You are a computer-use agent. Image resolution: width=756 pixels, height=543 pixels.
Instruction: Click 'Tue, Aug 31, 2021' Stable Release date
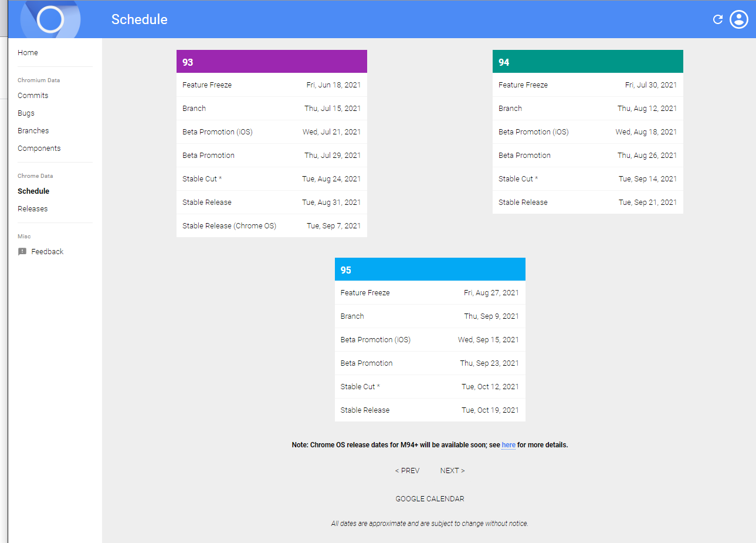(331, 203)
